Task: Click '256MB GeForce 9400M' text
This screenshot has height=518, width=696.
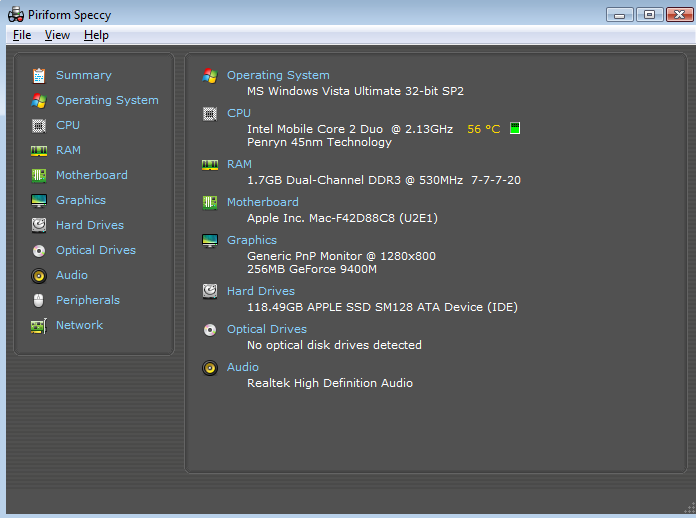Action: [x=312, y=269]
